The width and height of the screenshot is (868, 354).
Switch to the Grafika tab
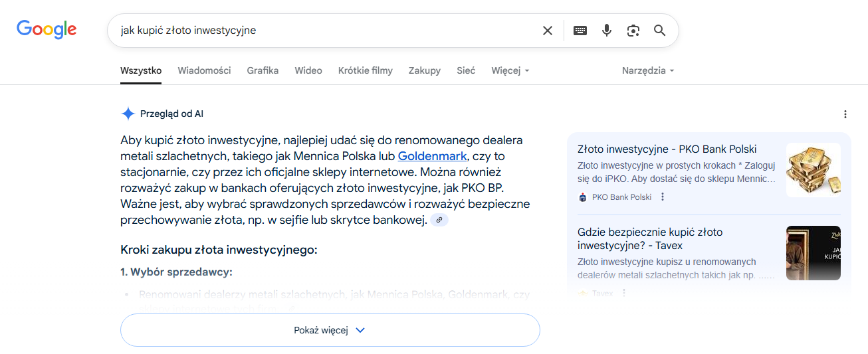coord(263,70)
